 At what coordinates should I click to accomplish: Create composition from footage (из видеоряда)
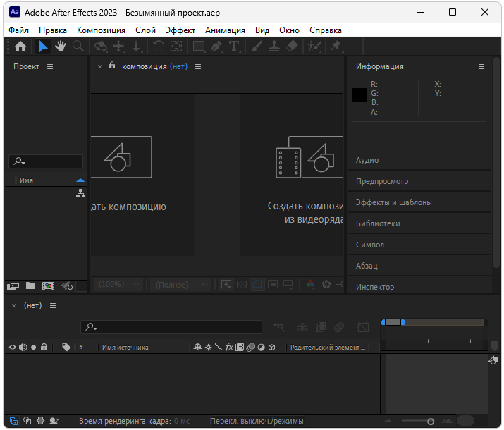pyautogui.click(x=292, y=175)
